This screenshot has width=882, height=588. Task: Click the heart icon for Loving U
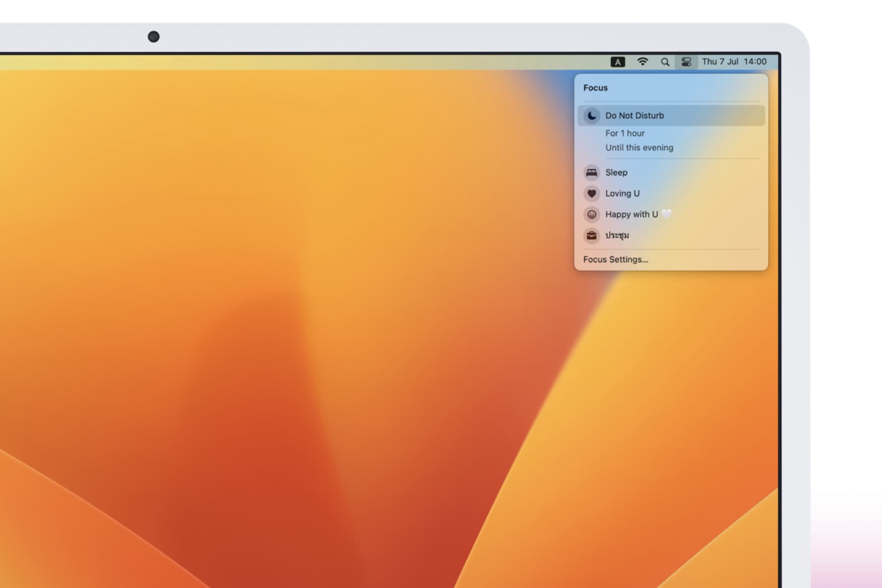click(592, 193)
